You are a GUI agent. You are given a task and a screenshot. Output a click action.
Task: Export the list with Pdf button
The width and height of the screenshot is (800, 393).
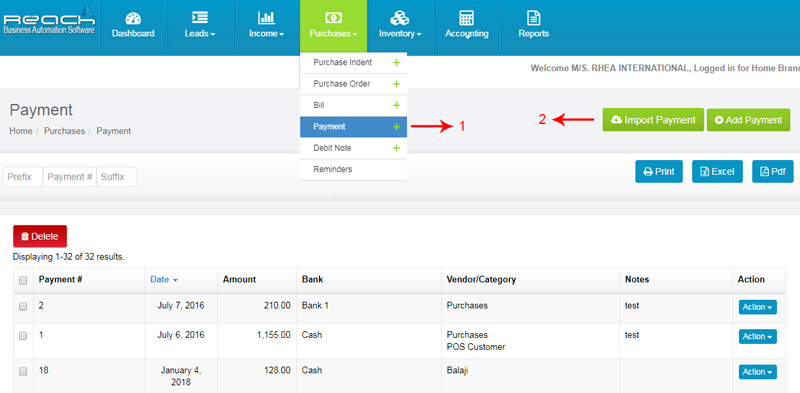tap(773, 171)
